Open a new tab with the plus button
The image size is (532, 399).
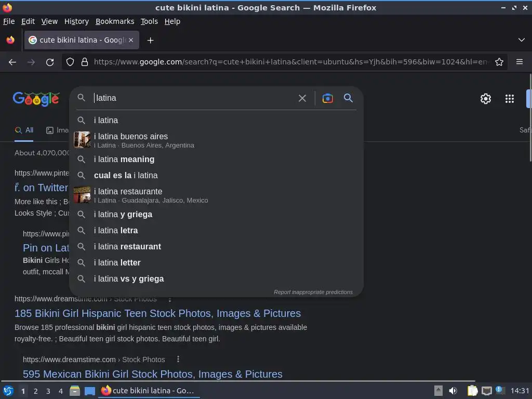[150, 41]
